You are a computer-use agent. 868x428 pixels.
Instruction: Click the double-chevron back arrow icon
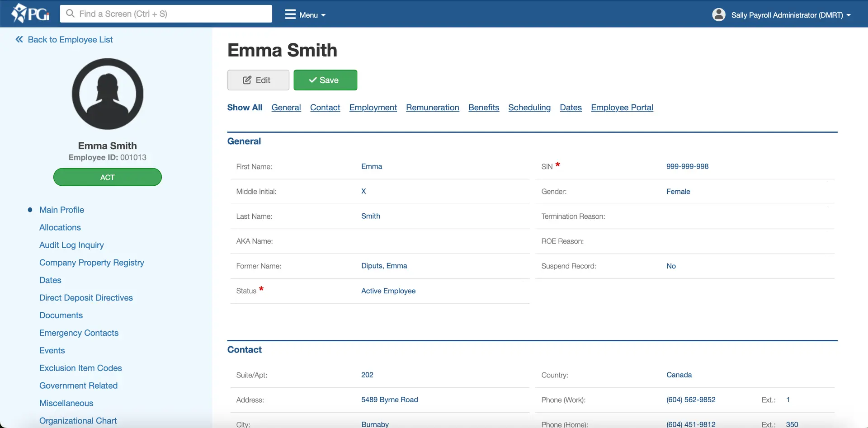(19, 39)
